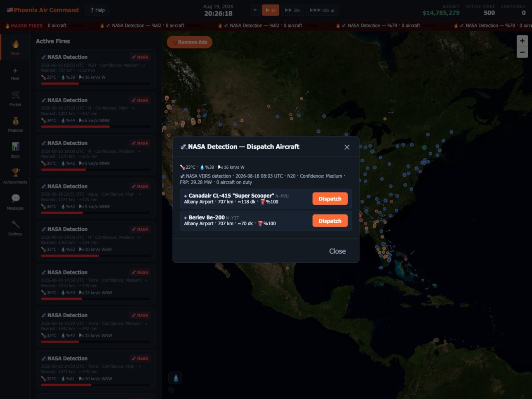Select the NASA Detection fire nearest 1270 km

point(96,155)
